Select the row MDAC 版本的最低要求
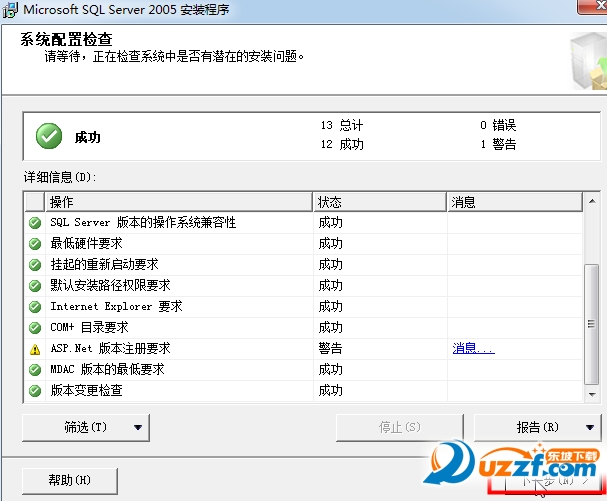 [304, 369]
